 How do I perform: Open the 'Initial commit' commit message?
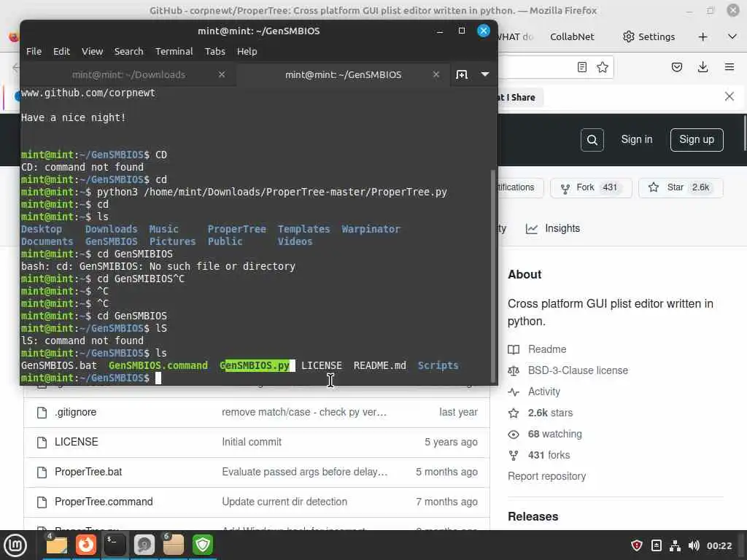[252, 442]
